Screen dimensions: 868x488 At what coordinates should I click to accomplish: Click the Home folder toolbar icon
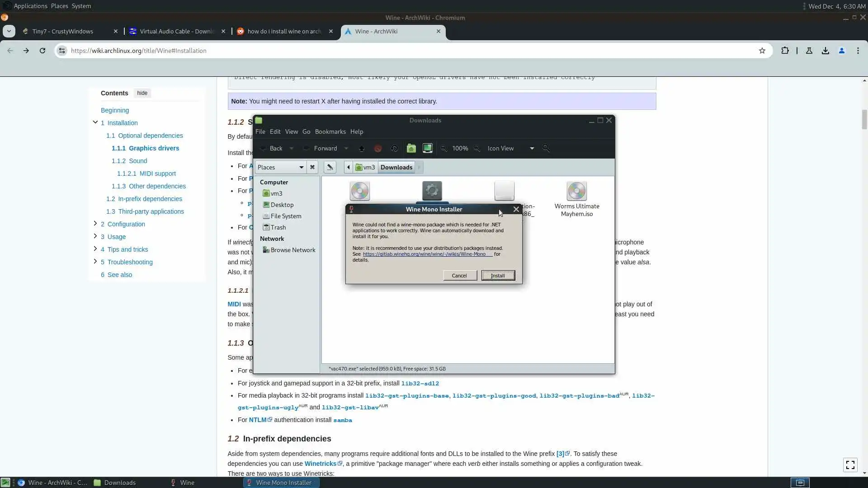click(x=411, y=148)
